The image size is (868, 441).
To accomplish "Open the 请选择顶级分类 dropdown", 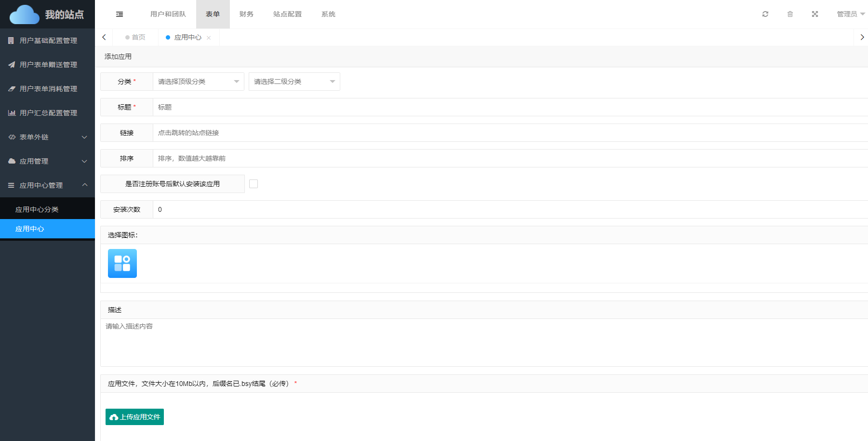I will (198, 82).
